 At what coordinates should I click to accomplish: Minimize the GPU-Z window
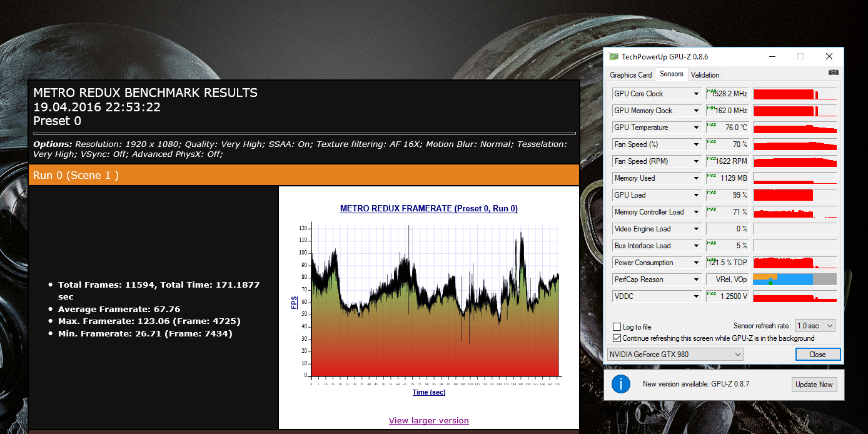click(771, 57)
